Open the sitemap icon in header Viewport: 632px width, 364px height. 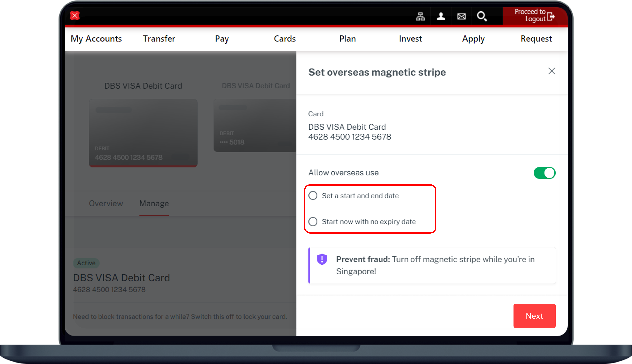(x=420, y=16)
